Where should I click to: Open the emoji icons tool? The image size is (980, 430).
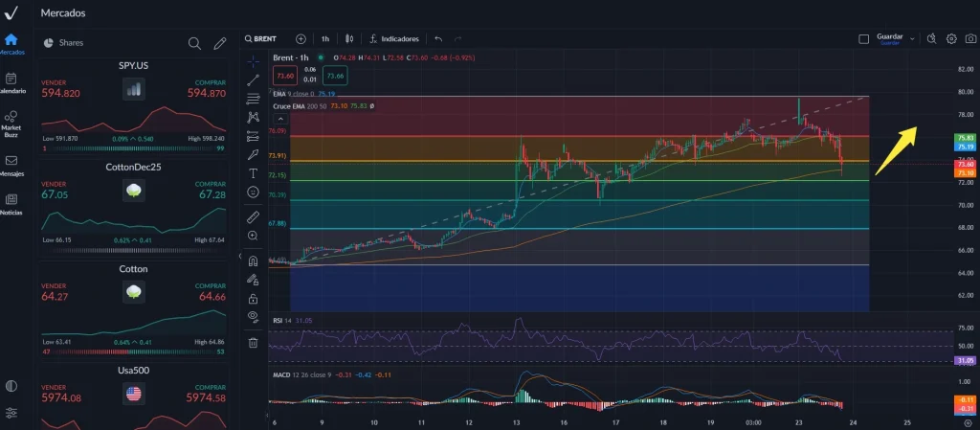253,192
